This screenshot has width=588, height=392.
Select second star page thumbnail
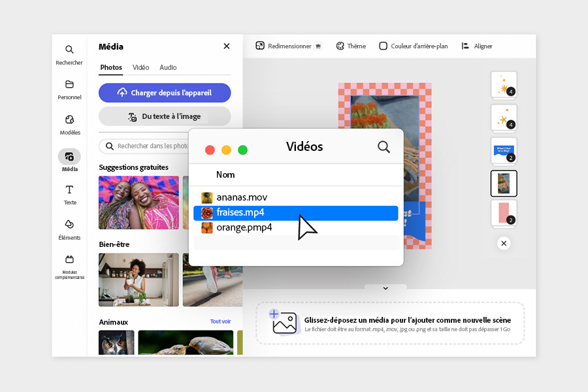click(x=504, y=118)
